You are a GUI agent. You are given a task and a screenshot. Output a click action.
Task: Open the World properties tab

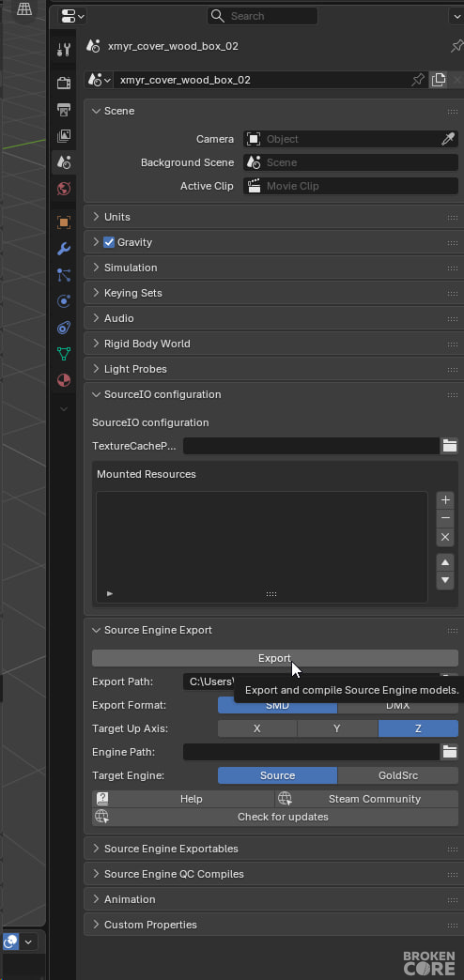(64, 189)
